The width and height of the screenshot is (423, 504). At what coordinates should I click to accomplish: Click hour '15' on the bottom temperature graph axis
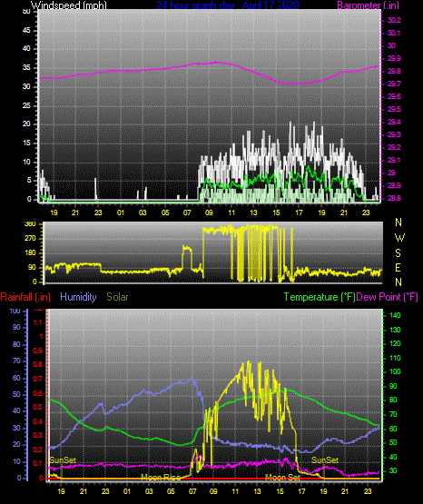click(280, 491)
